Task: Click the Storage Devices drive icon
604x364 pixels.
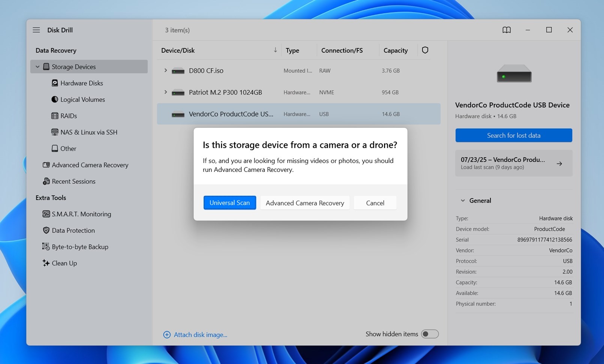Action: click(46, 67)
